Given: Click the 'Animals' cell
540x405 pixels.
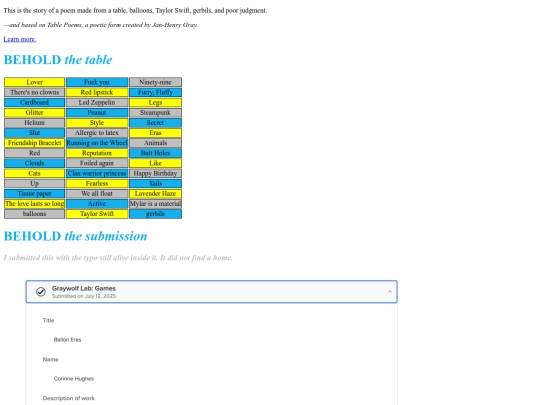Looking at the screenshot, I should 155,143.
